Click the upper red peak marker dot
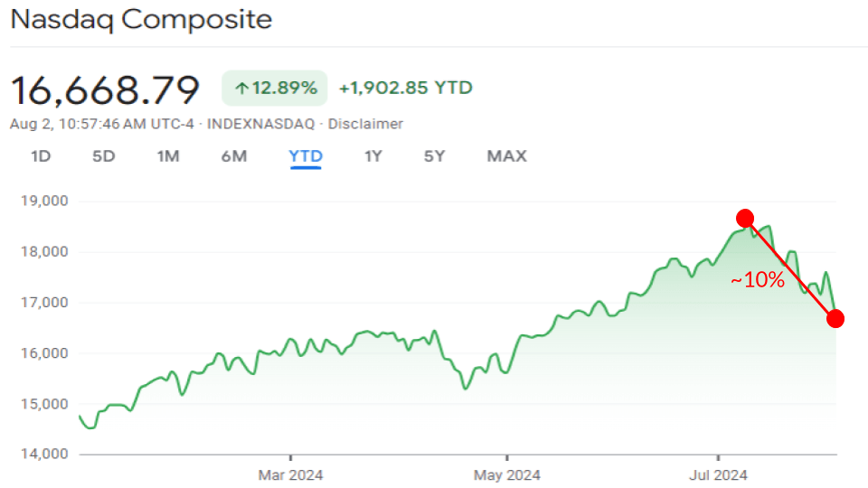The width and height of the screenshot is (868, 488). coord(745,218)
